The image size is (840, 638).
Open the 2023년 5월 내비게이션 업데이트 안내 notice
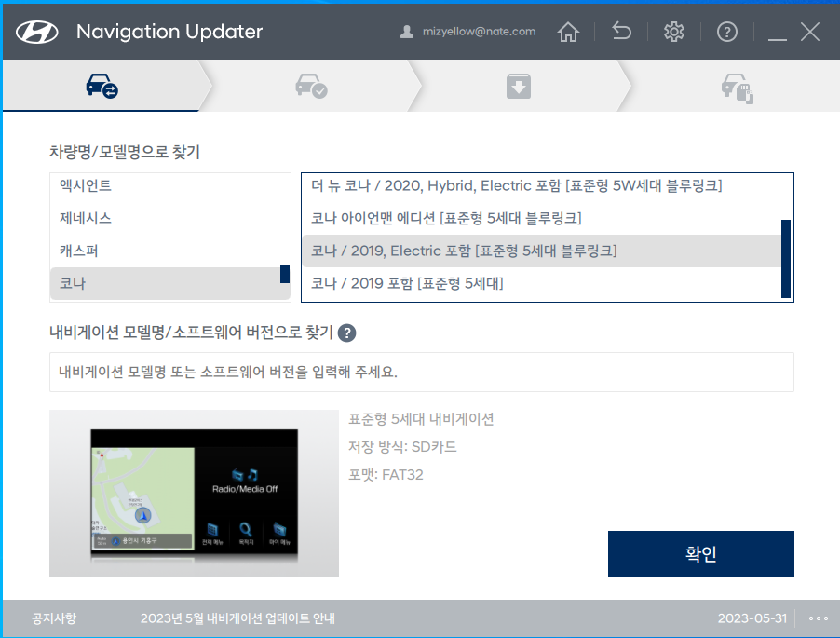pyautogui.click(x=237, y=618)
